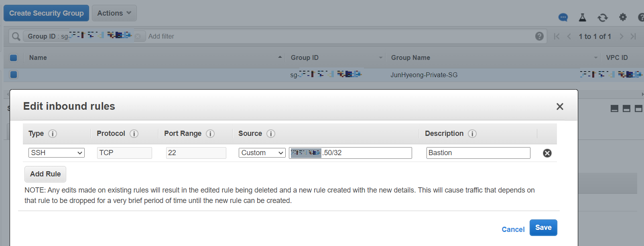Set the split details pane layout

click(x=626, y=109)
